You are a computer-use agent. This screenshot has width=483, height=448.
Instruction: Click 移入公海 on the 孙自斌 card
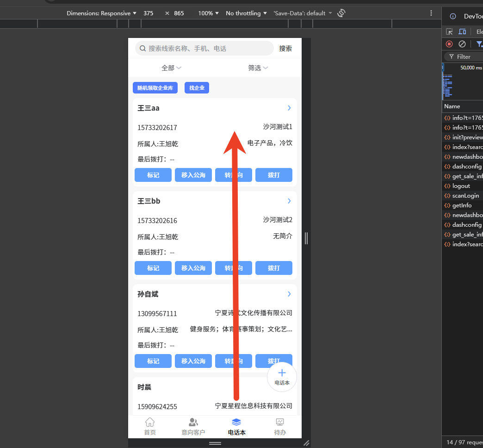click(193, 361)
